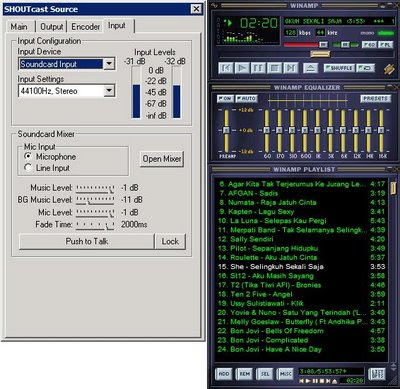Viewport: 400px width, 389px height.
Task: Click mini Play button in playlist footer
Action: pos(309,381)
